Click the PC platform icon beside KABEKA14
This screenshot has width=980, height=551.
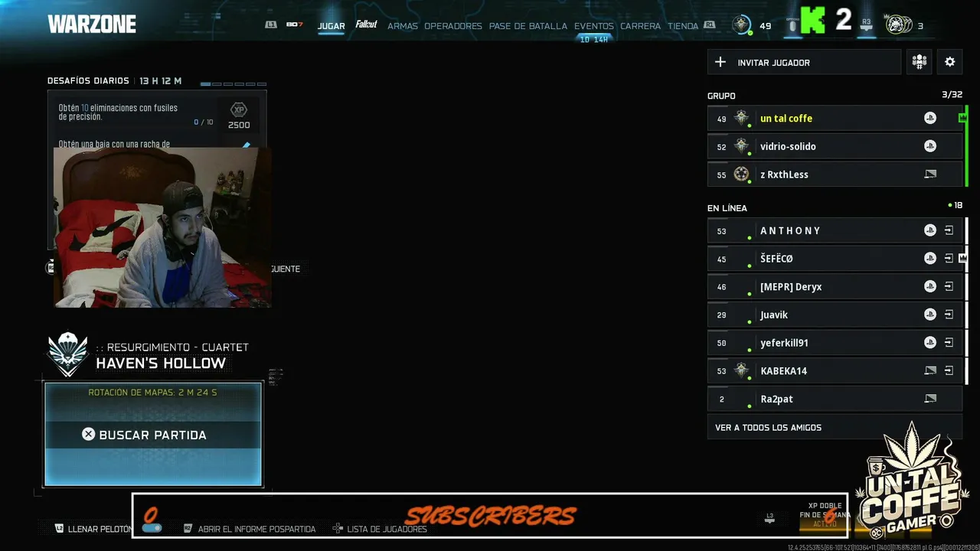click(x=930, y=371)
